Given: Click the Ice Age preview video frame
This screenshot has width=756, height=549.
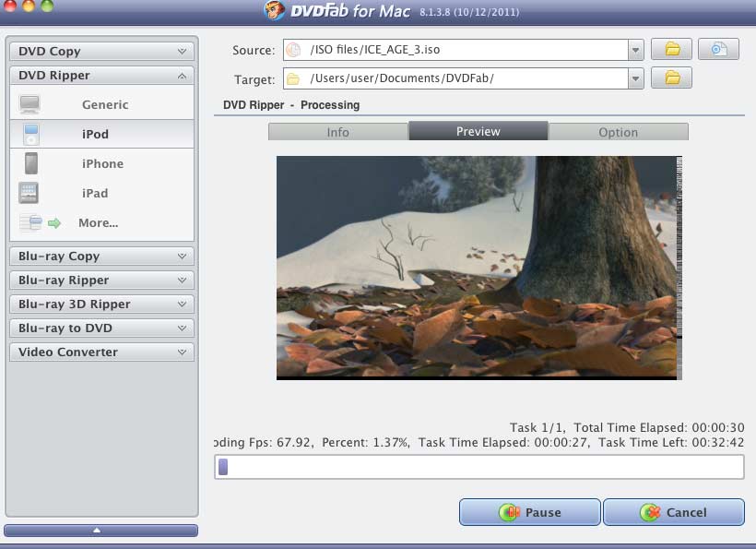Looking at the screenshot, I should pyautogui.click(x=478, y=268).
